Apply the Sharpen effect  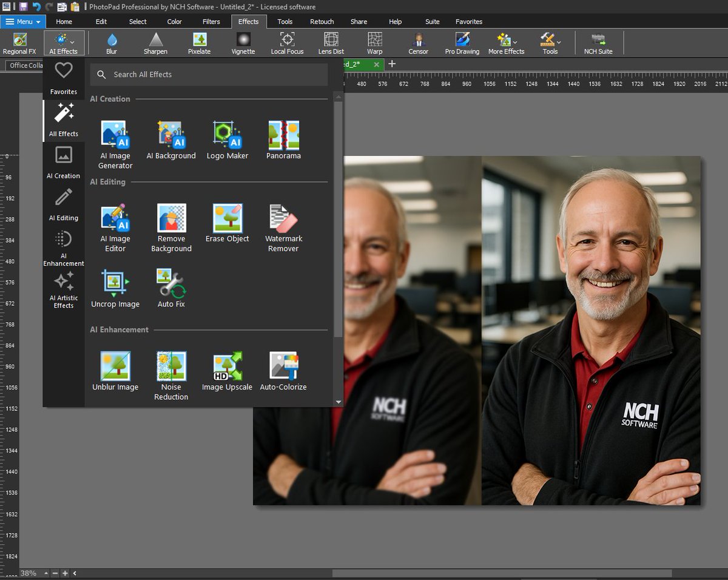tap(155, 42)
